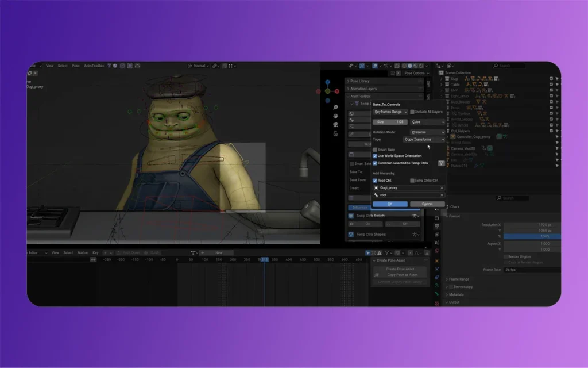Open the World properties red globe icon
The width and height of the screenshot is (588, 368).
pos(436,251)
